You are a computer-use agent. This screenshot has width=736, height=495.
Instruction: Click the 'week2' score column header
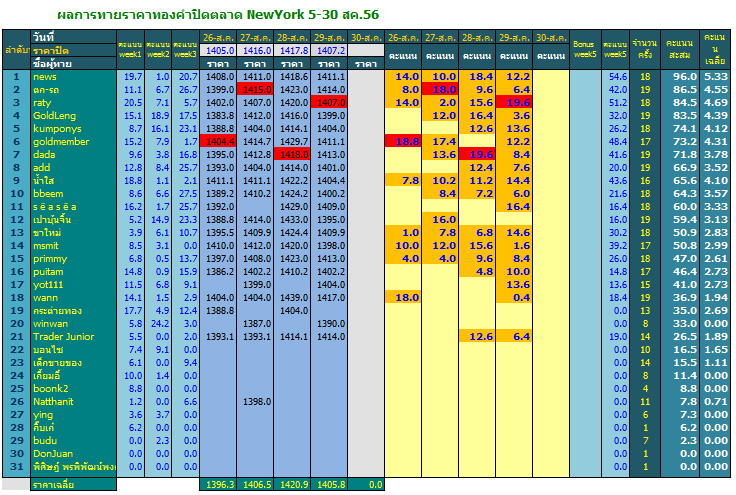158,49
